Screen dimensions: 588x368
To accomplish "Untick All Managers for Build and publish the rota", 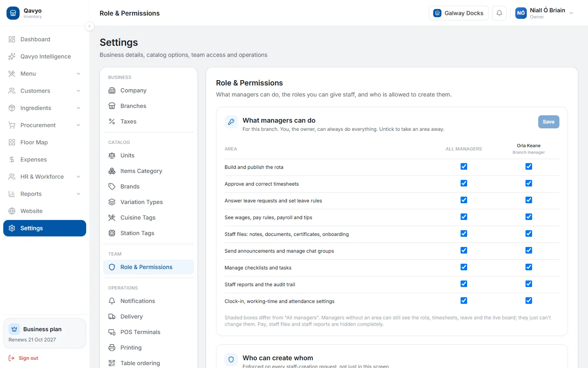I will (x=464, y=166).
